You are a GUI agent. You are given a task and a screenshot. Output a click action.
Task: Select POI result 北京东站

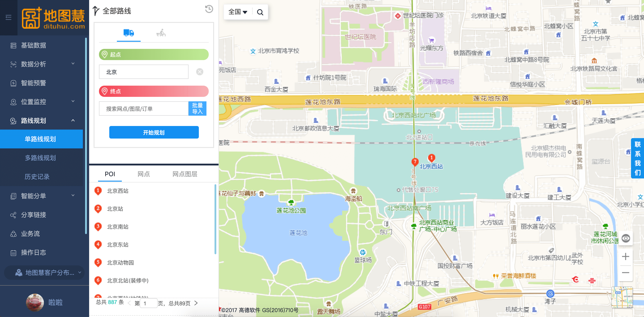tap(118, 245)
